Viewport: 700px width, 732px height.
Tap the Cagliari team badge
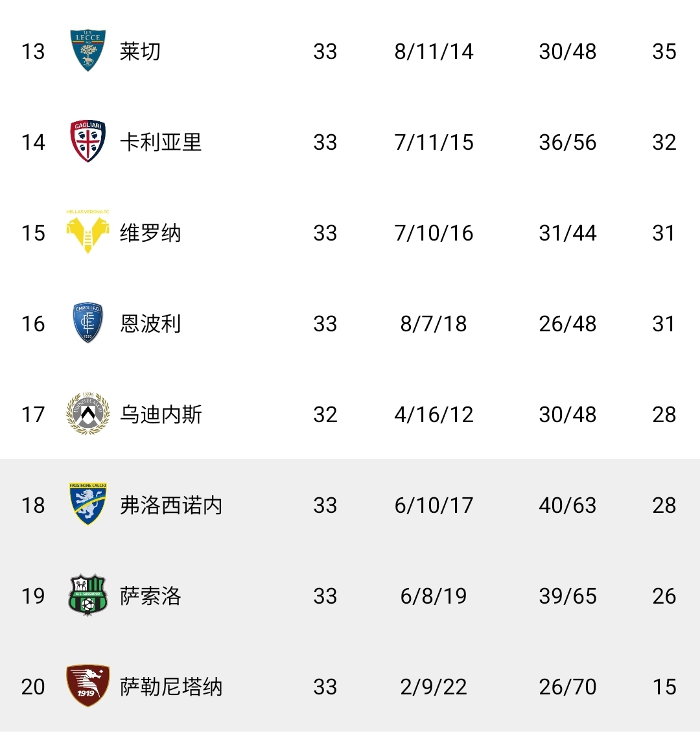87,141
